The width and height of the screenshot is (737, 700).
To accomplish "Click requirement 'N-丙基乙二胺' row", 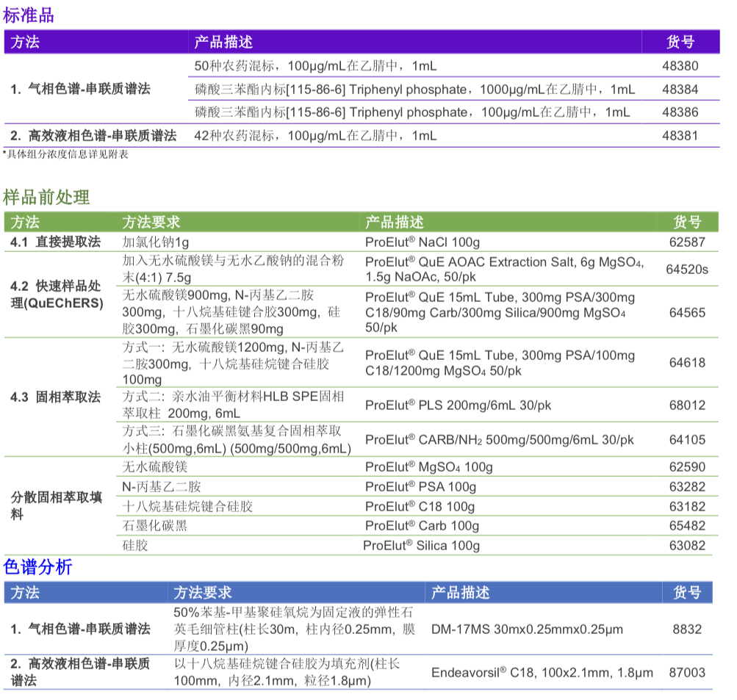I will click(x=162, y=487).
